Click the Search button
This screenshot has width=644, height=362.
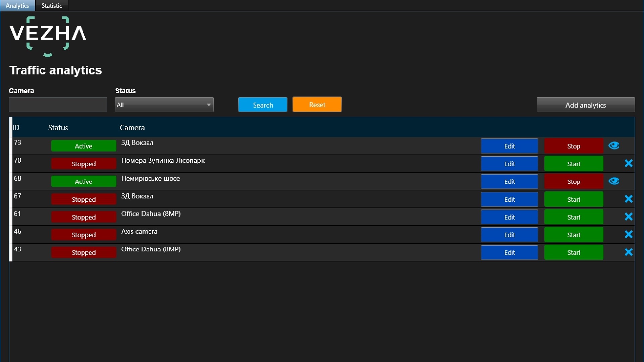pyautogui.click(x=263, y=105)
